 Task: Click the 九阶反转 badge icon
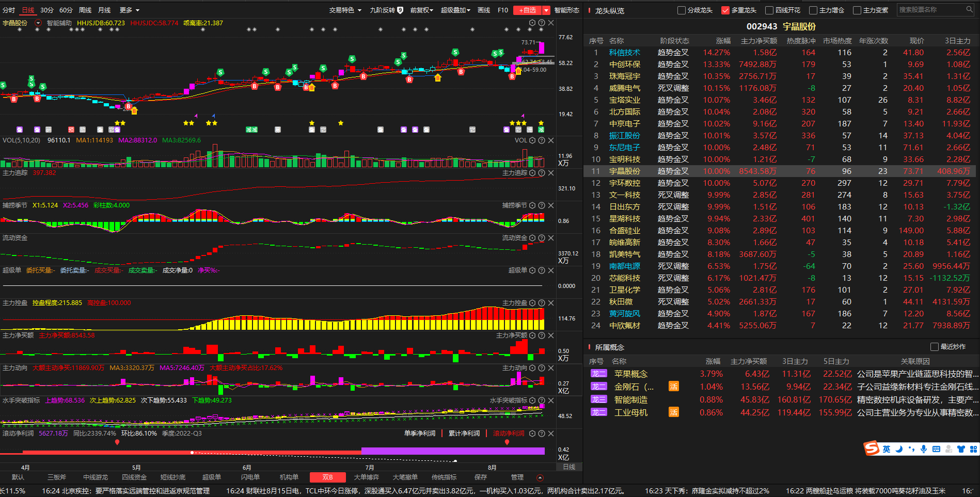[x=400, y=10]
